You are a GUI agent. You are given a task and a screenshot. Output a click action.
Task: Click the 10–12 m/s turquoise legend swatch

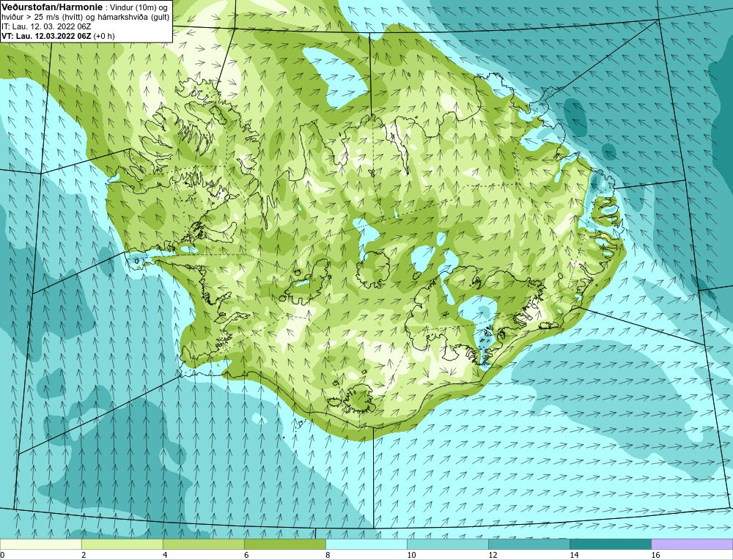point(447,544)
